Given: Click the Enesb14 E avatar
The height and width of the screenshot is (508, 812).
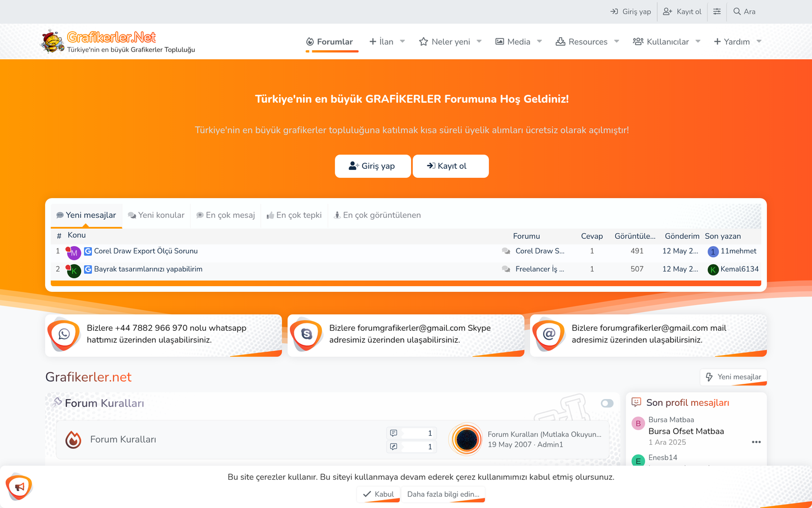Looking at the screenshot, I should (x=638, y=461).
